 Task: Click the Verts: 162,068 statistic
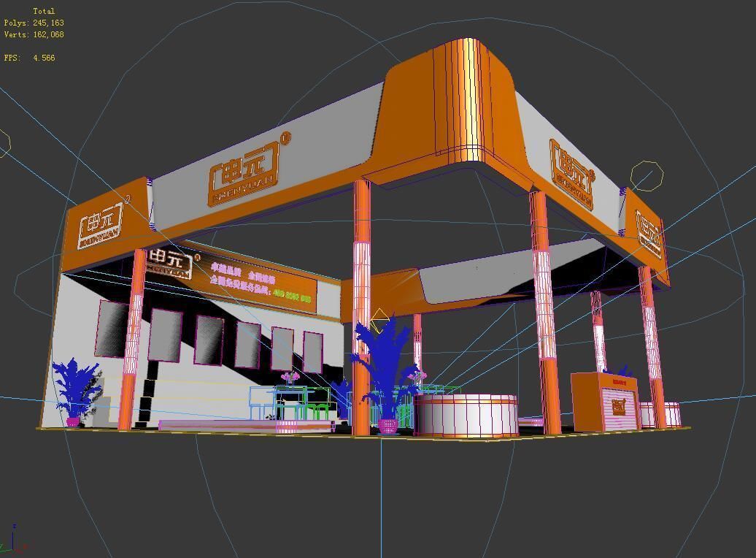click(x=34, y=34)
